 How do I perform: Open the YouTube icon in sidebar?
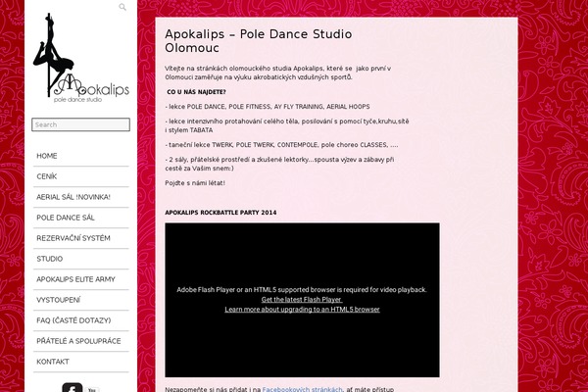[x=92, y=389]
